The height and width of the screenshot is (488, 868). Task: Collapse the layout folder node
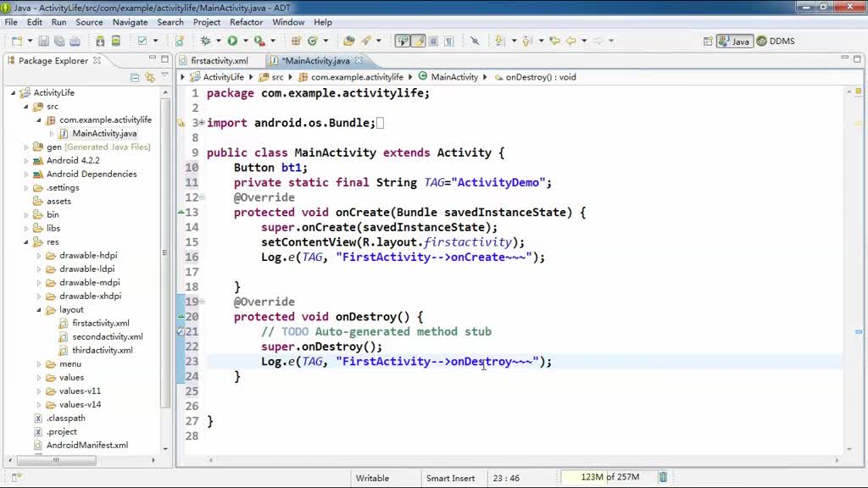tap(39, 310)
